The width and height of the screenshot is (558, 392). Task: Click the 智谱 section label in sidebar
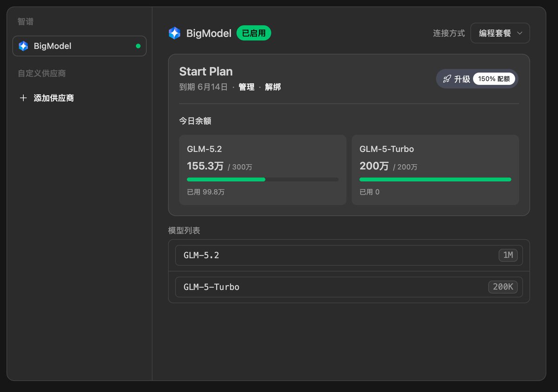tap(26, 22)
